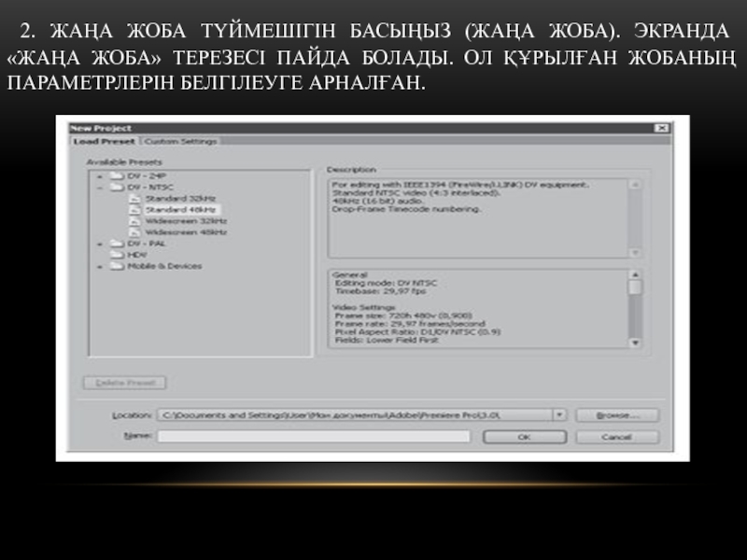Click the 'Fields: Lower Field First' line
Viewport: 747px width, 560px height.
click(386, 340)
